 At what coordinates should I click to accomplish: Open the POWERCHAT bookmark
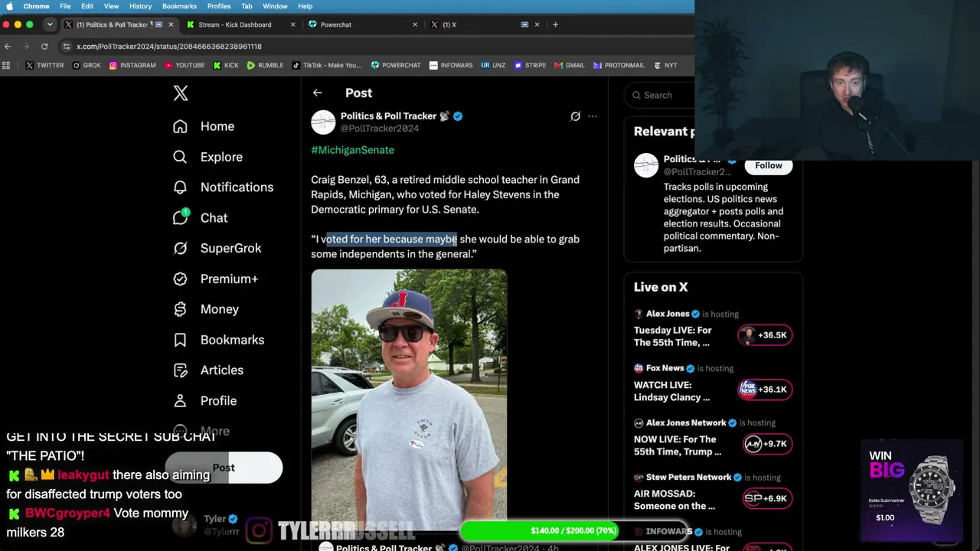396,65
